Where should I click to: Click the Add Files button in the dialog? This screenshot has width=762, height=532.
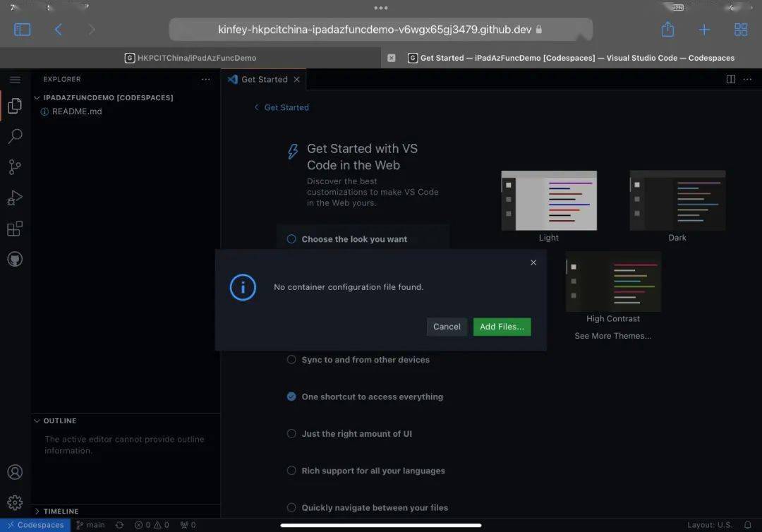click(502, 327)
